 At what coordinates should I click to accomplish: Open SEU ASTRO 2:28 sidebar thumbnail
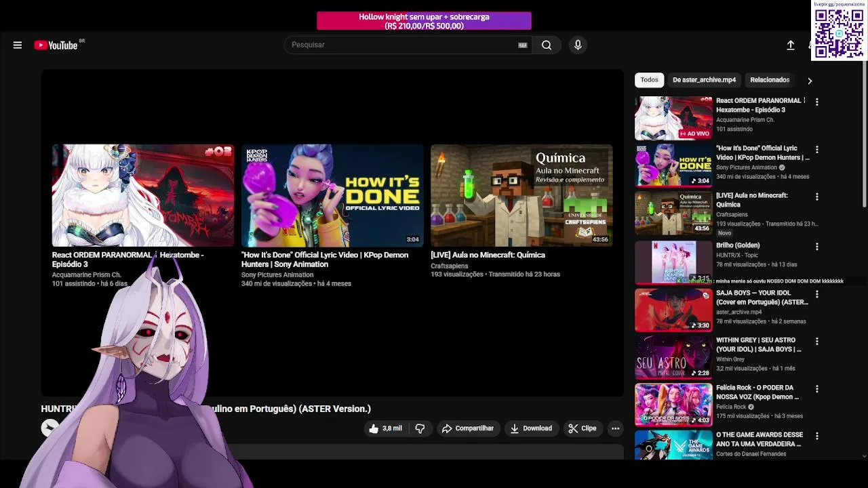click(x=673, y=357)
